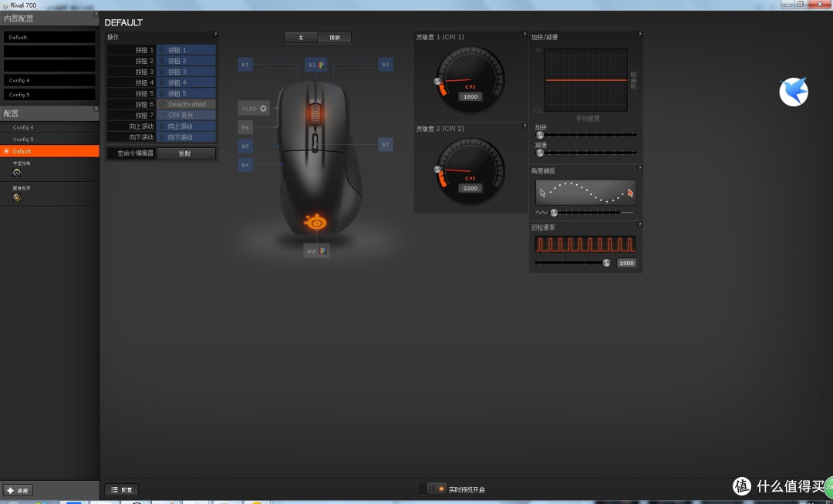This screenshot has width=833, height=504.
Task: Open help for 灵敏度 1 panel
Action: [x=525, y=34]
